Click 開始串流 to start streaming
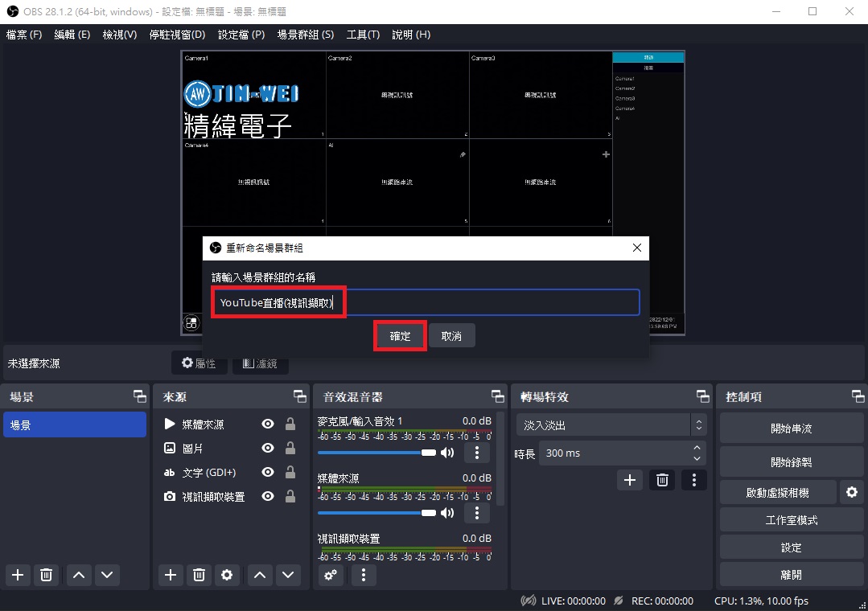The image size is (868, 611). pyautogui.click(x=791, y=429)
